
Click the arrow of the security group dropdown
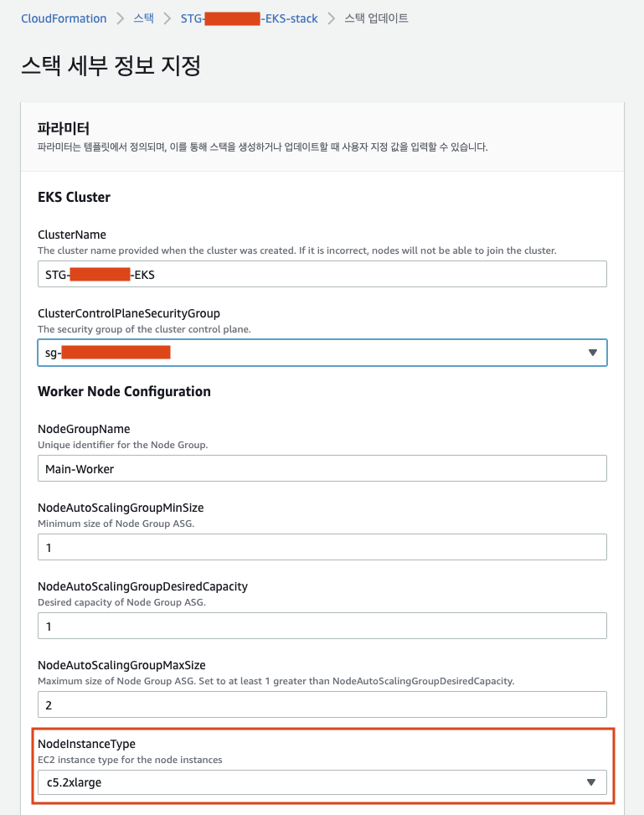(x=592, y=353)
